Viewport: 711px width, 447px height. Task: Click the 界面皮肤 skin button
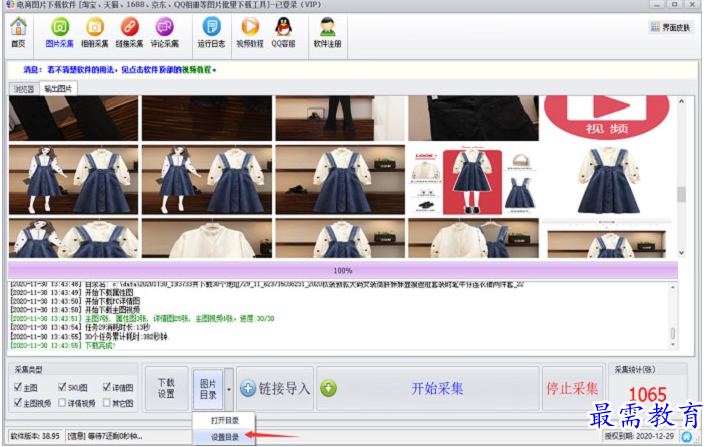coord(671,27)
